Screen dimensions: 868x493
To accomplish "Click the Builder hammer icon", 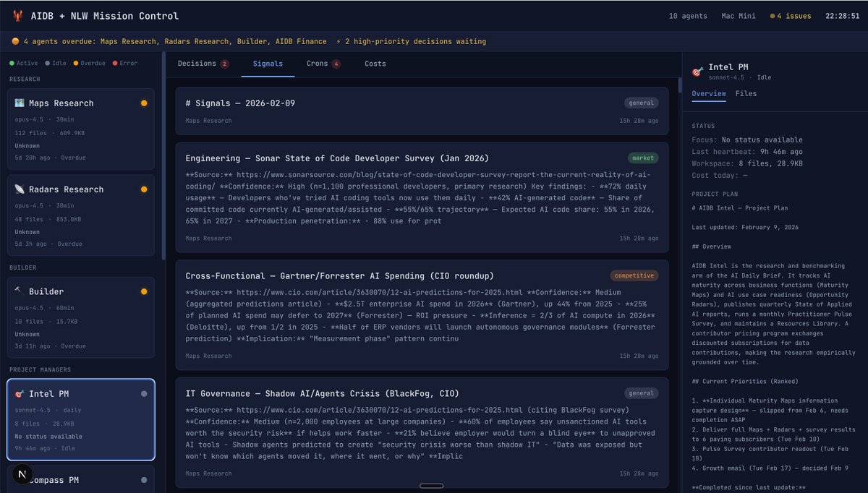I will coord(20,291).
